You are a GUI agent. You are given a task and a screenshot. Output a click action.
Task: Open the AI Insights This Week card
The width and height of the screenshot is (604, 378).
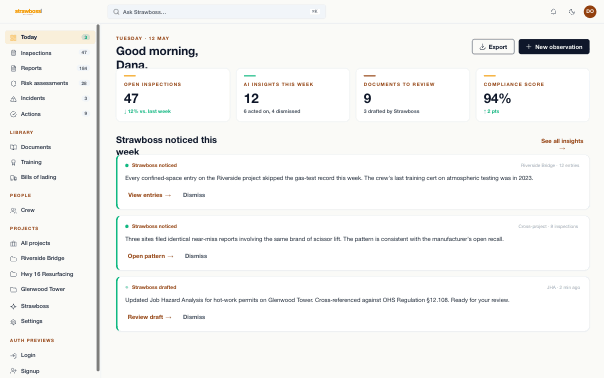(293, 95)
